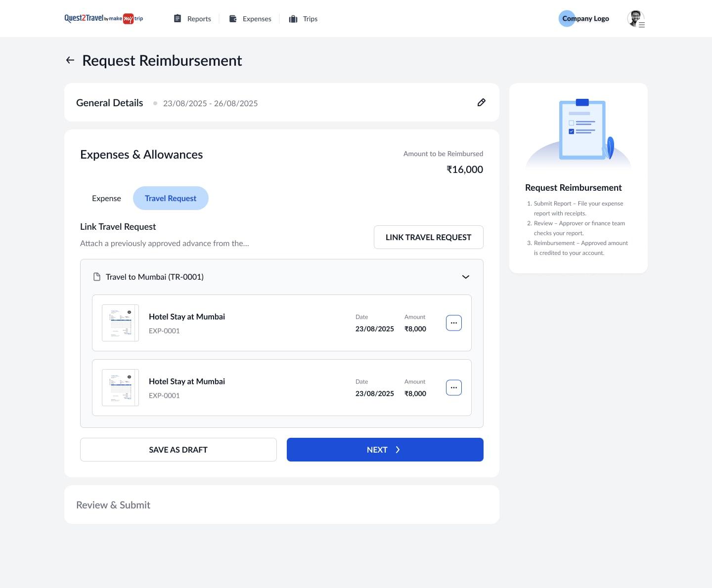Open the first Hotel Stay receipt thumbnail
This screenshot has width=712, height=588.
click(120, 323)
